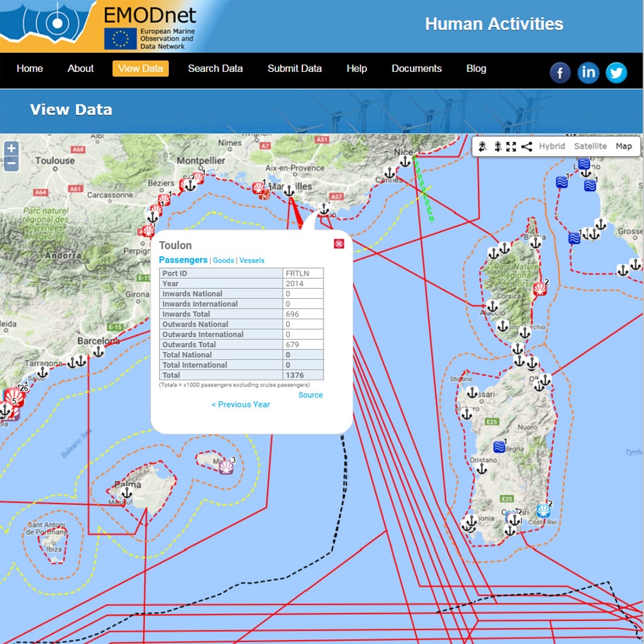Image resolution: width=644 pixels, height=644 pixels.
Task: Switch to the Vessels tab
Action: pos(252,260)
